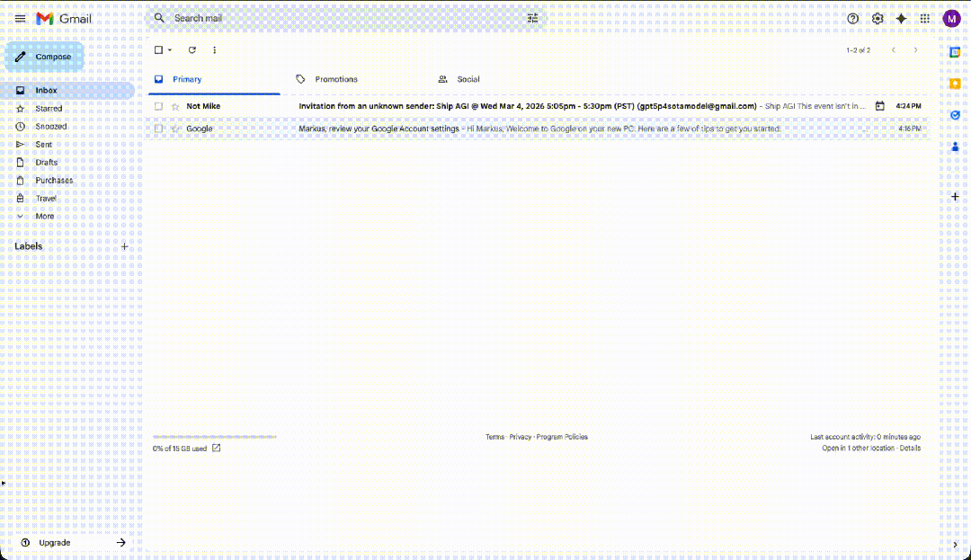
Task: Click the Labels heading
Action: 29,246
